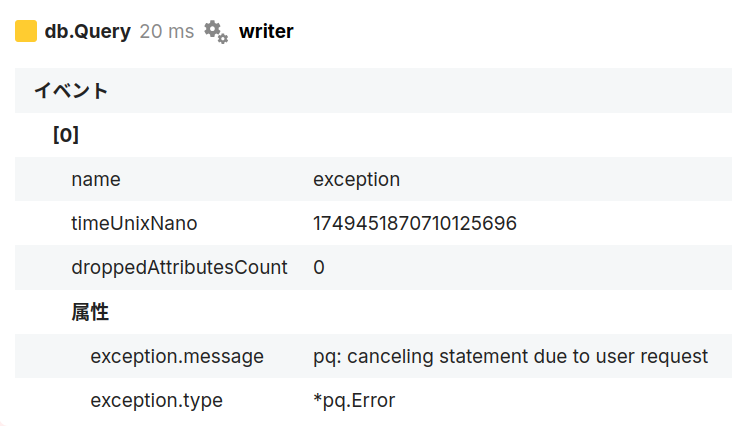Image resolution: width=732 pixels, height=426 pixels.
Task: Select the name row key
Action: [96, 179]
